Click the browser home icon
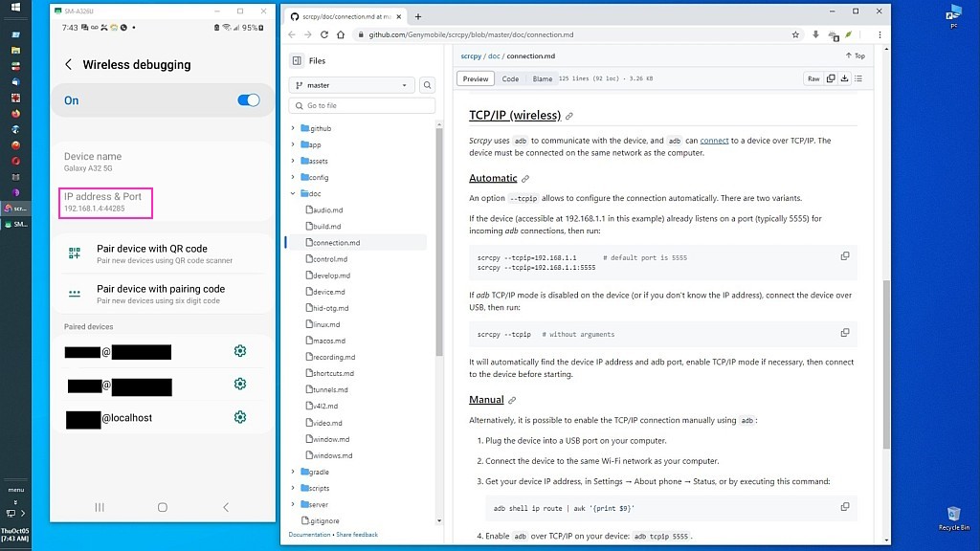This screenshot has width=980, height=551. coord(341,35)
